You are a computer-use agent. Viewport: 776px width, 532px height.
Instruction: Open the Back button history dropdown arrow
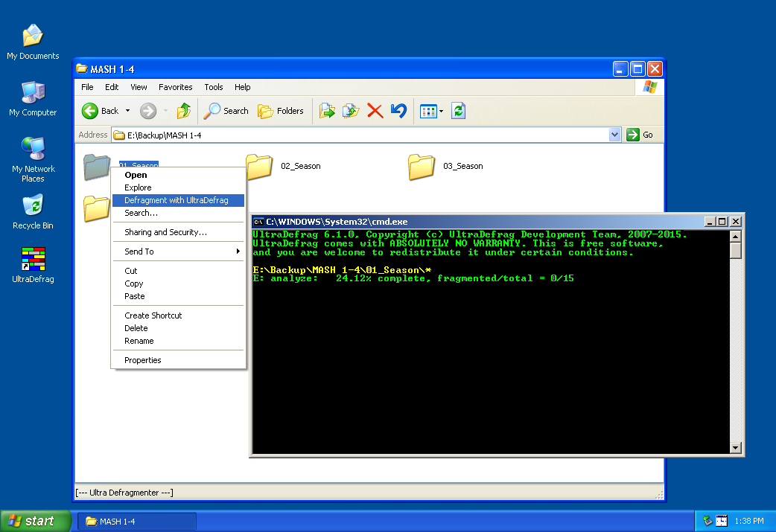127,111
